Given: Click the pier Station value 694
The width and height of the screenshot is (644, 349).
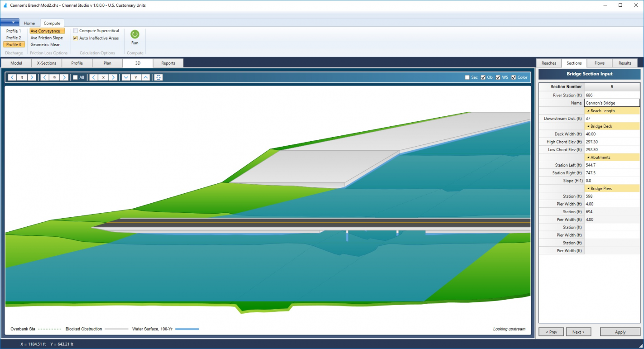Looking at the screenshot, I should 612,211.
